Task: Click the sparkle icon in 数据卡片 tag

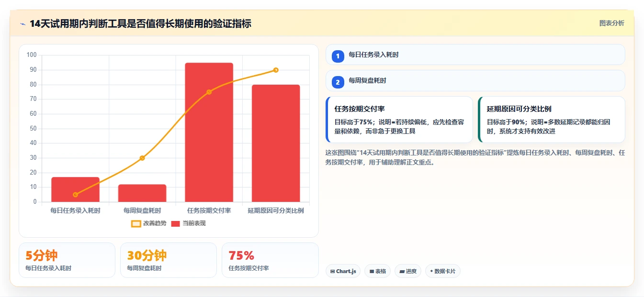Action: 431,271
